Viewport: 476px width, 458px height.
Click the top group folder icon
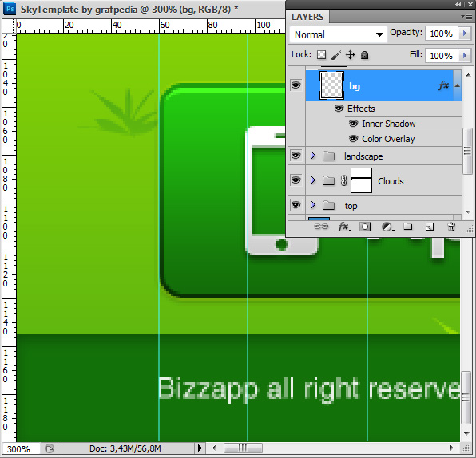328,206
